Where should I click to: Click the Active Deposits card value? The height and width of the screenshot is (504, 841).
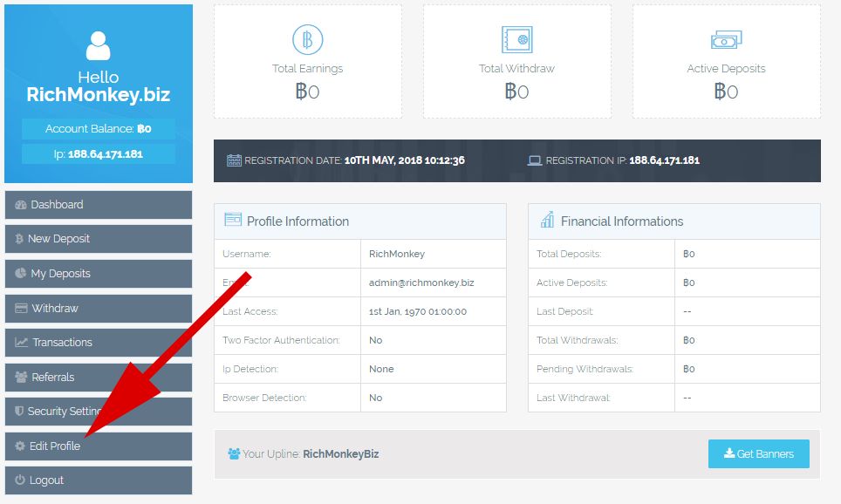(726, 92)
